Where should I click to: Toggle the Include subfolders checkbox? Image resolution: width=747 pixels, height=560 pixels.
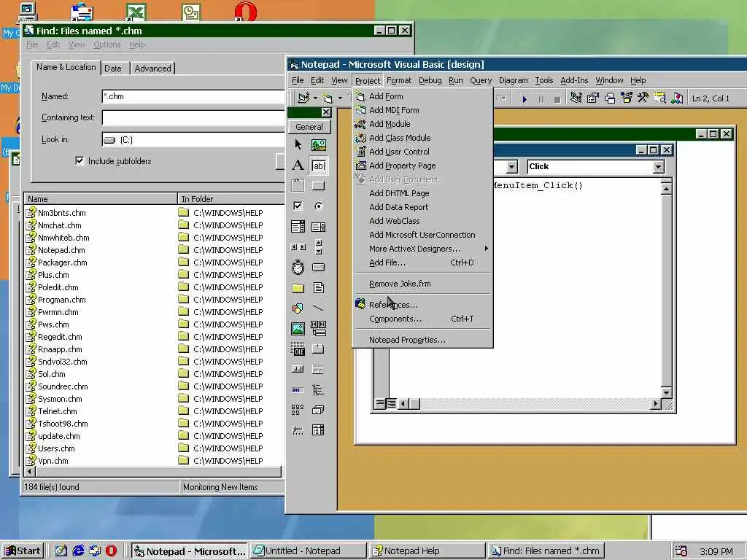[x=80, y=161]
